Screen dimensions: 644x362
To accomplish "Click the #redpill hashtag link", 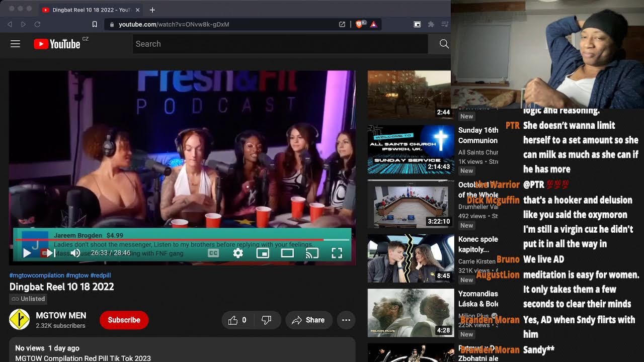I will (101, 276).
